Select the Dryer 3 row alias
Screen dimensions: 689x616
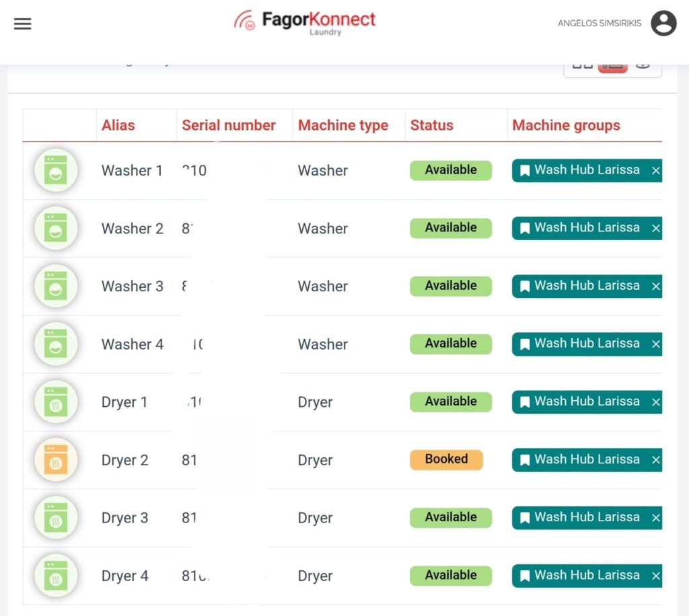click(124, 518)
